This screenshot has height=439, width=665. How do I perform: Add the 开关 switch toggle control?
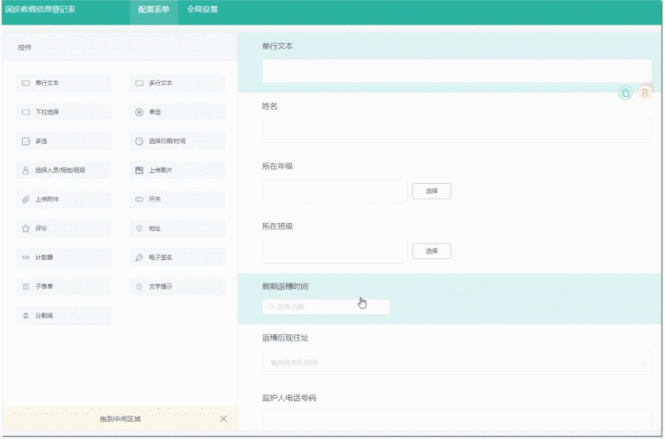[176, 199]
